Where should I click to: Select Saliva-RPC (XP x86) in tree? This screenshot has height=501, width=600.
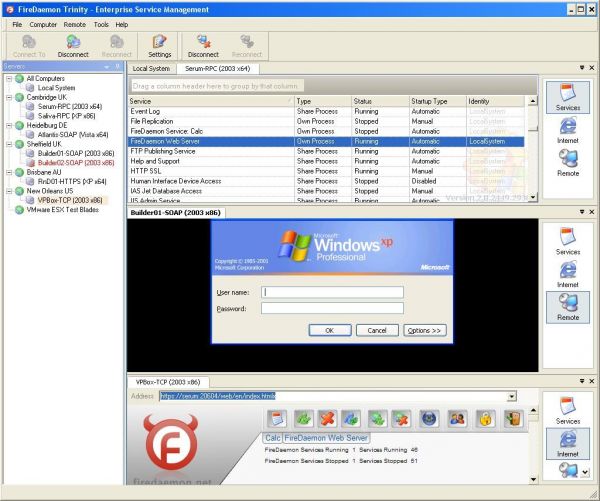point(67,116)
